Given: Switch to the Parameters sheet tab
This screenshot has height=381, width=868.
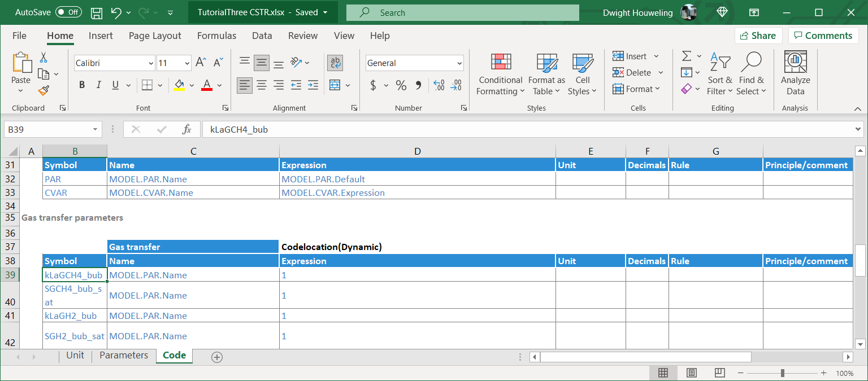Looking at the screenshot, I should click(124, 355).
